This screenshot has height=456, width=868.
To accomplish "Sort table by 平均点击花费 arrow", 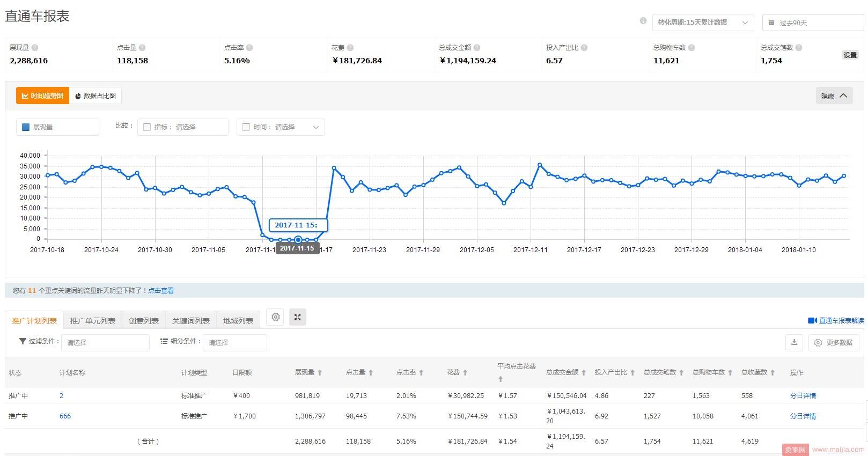I will click(x=501, y=379).
